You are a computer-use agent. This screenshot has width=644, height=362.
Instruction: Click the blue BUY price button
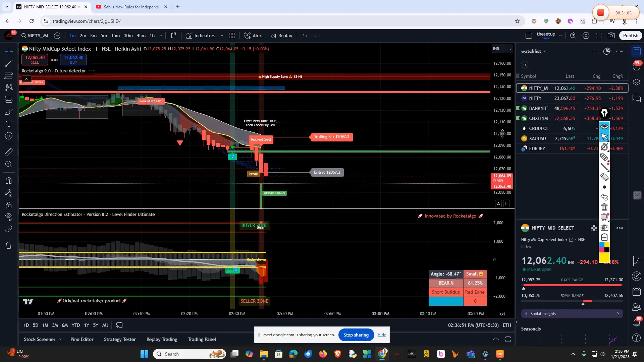(73, 60)
